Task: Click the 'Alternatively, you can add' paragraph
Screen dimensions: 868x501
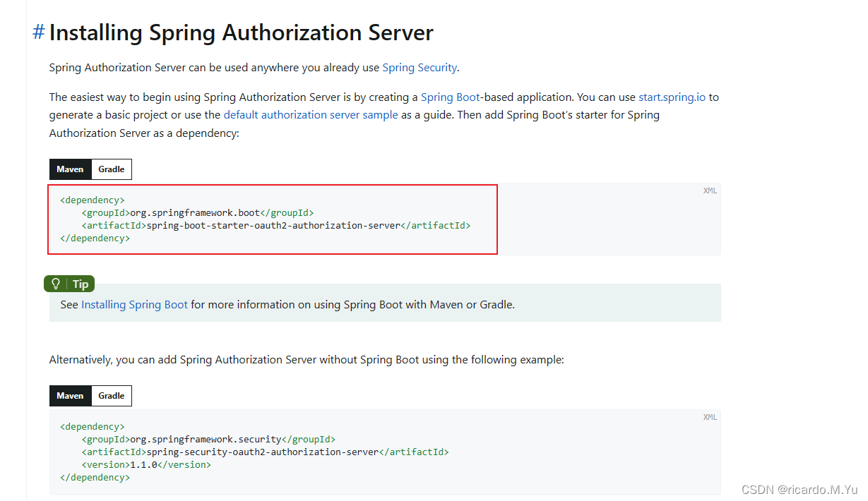Action: (307, 360)
